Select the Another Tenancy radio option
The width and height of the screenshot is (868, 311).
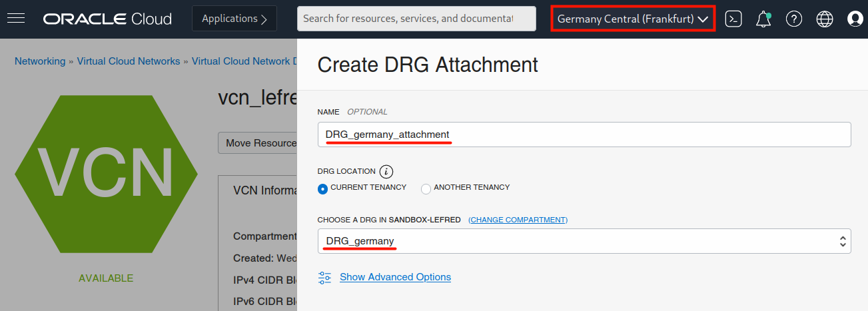[426, 188]
